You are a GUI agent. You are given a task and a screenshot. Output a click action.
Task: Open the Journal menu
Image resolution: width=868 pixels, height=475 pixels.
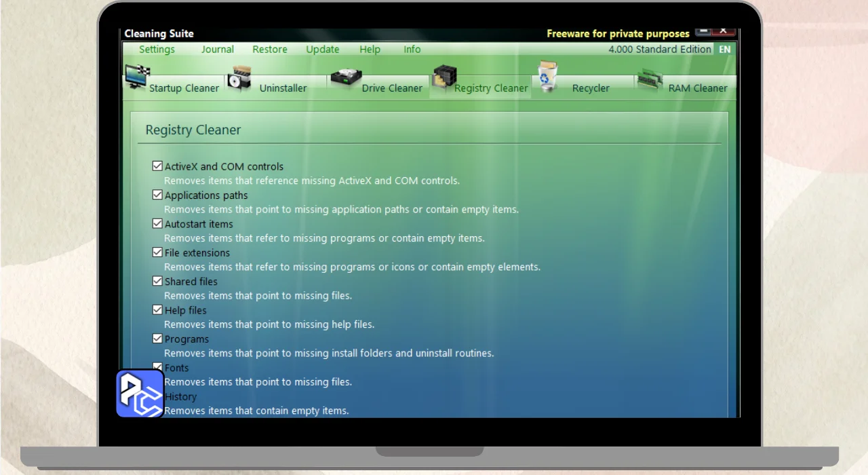(218, 50)
